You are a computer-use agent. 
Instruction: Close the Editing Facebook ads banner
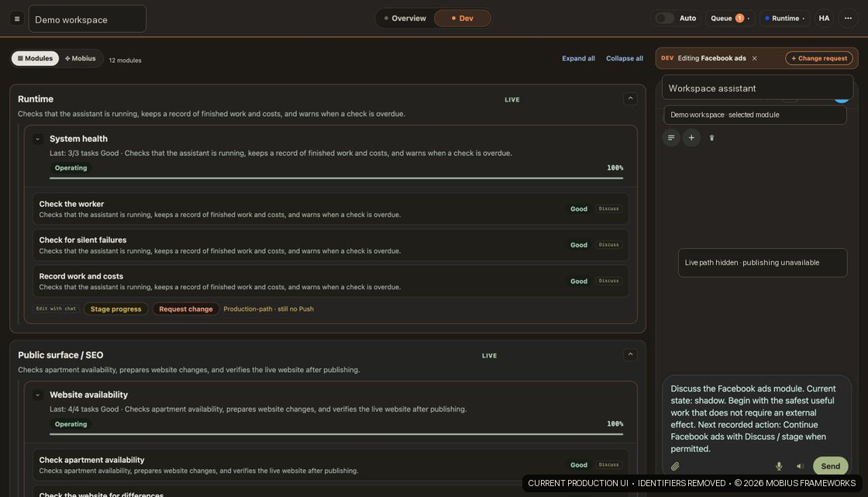(754, 58)
